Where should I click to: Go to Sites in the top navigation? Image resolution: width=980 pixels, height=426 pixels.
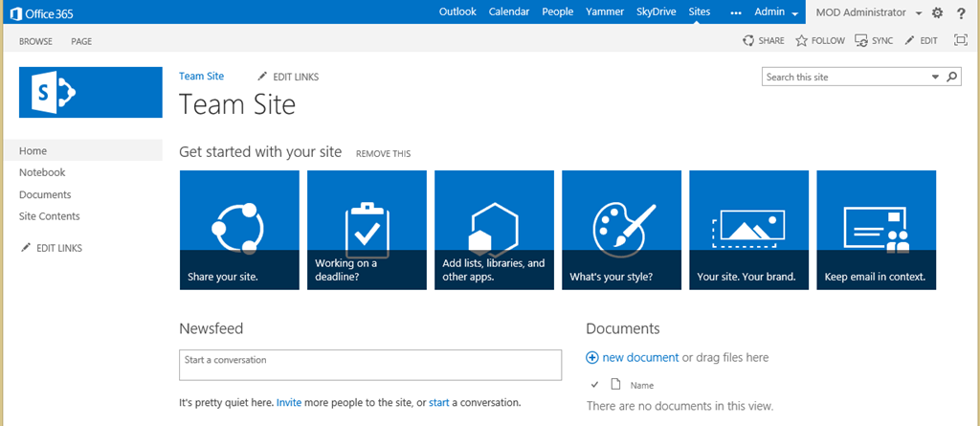[700, 11]
